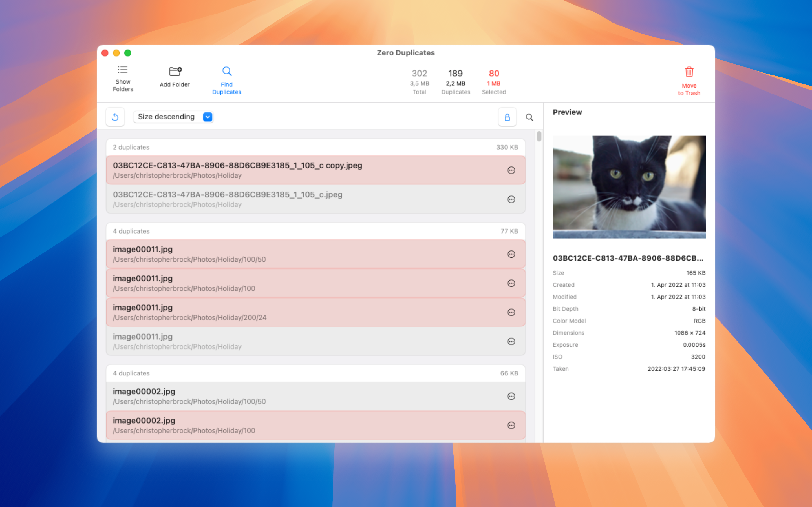Click the Show Folders list icon
The height and width of the screenshot is (507, 812).
[x=122, y=70]
